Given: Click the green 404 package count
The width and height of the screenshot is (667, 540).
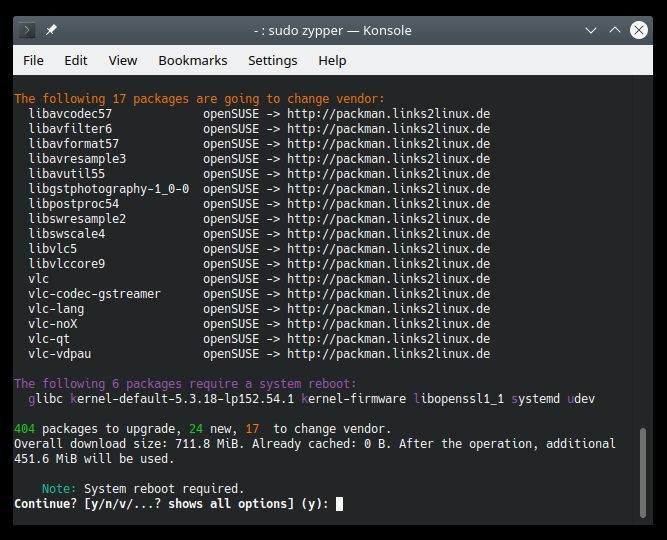Looking at the screenshot, I should coord(25,429).
